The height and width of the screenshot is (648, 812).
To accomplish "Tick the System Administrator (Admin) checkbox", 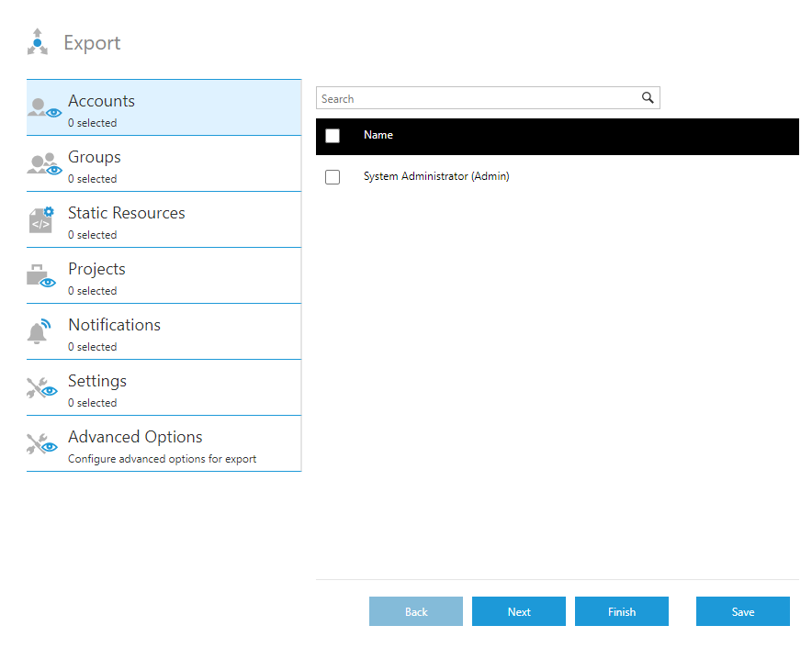I will point(333,177).
